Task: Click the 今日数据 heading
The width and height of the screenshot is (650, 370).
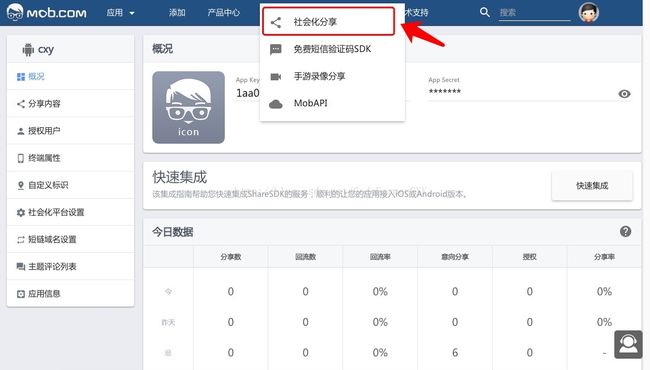Action: [x=172, y=232]
